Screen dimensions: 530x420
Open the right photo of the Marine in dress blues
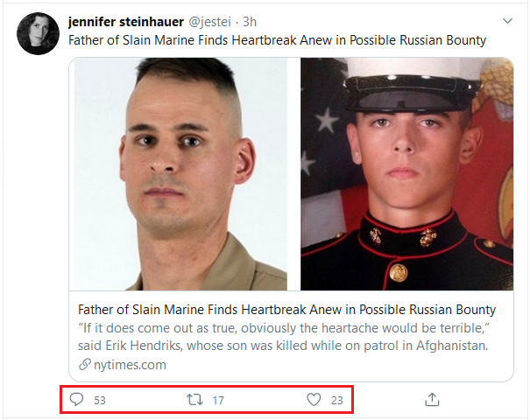point(406,173)
